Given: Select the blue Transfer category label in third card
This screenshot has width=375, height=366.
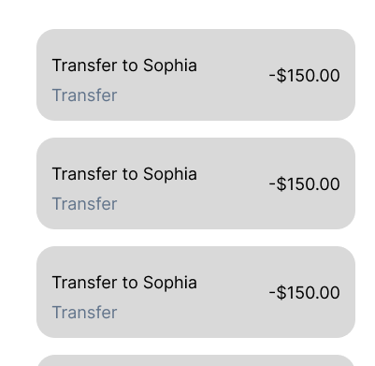Looking at the screenshot, I should point(85,313).
